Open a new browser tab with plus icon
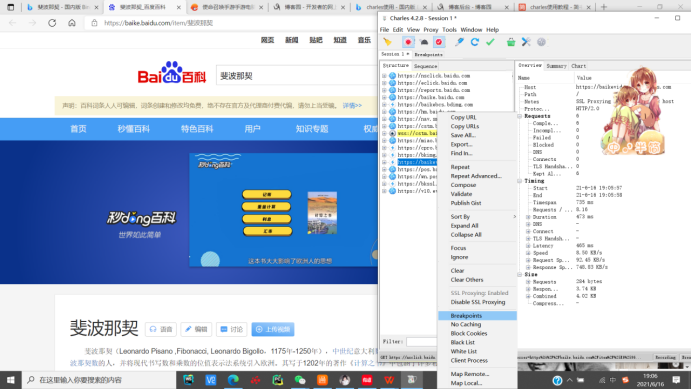The image size is (692, 389). click(604, 7)
